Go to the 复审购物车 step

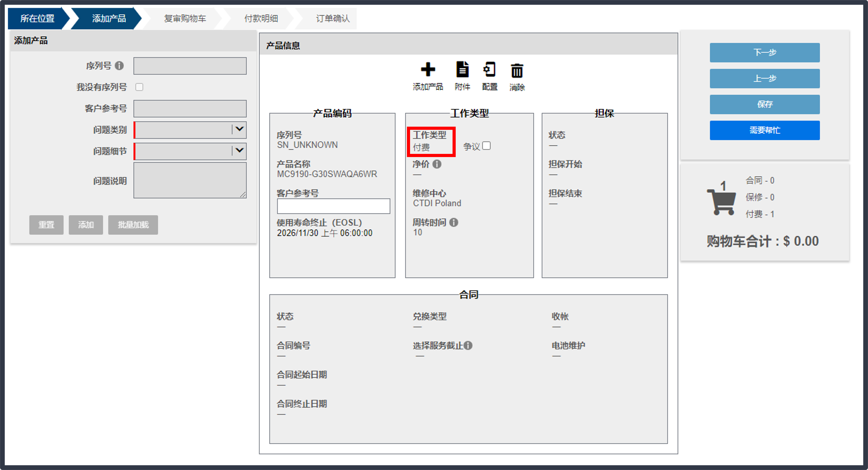click(185, 18)
